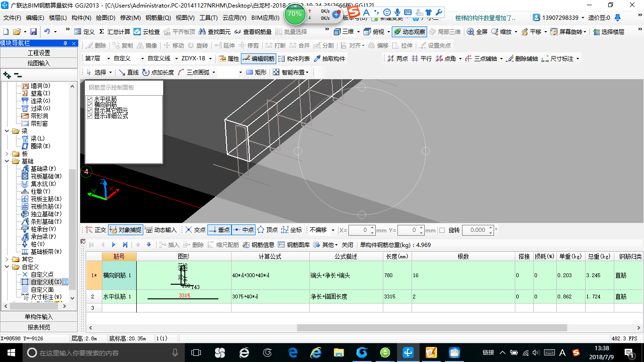The height and width of the screenshot is (362, 644).
Task: Switch to 工程设置 panel
Action: (39, 53)
